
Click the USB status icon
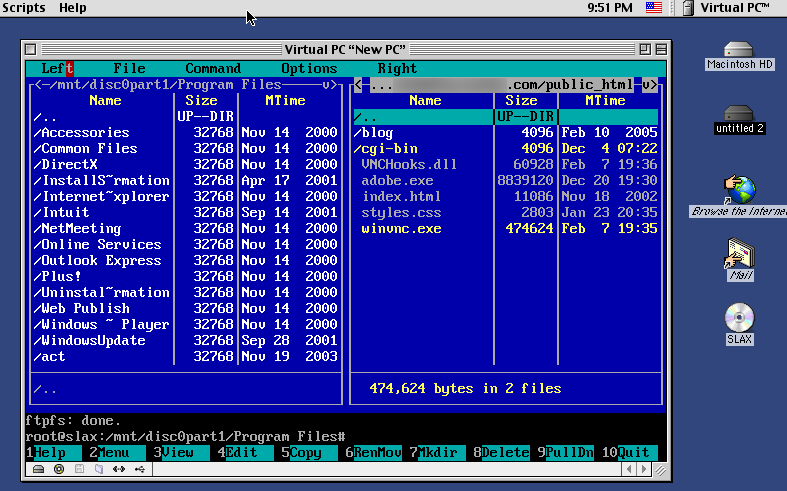point(139,468)
